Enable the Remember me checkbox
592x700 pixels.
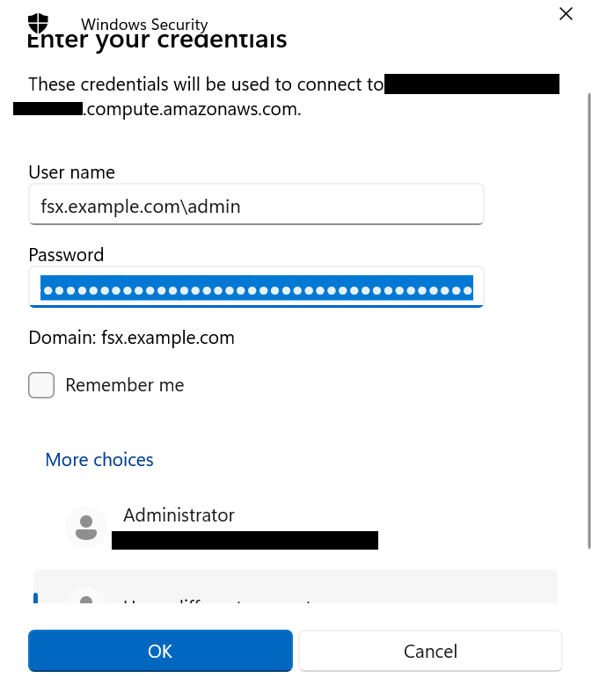(41, 385)
